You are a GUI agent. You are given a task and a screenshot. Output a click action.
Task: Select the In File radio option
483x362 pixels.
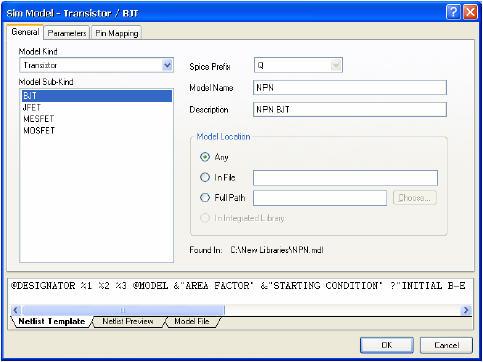click(205, 177)
